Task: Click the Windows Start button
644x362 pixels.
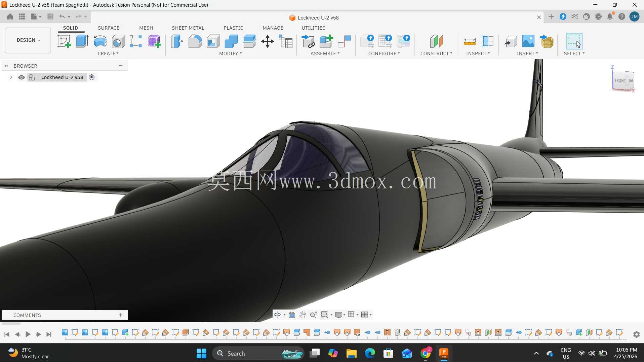Action: pyautogui.click(x=201, y=353)
